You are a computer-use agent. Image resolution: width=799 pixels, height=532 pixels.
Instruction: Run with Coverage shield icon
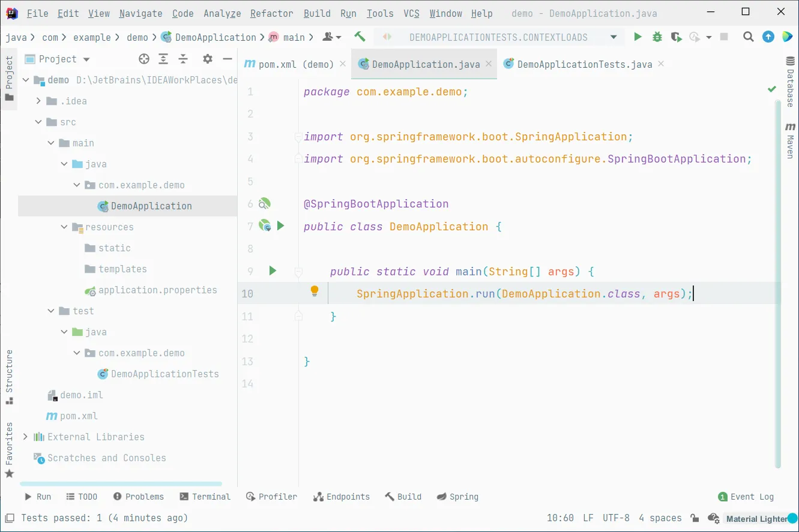pos(677,37)
